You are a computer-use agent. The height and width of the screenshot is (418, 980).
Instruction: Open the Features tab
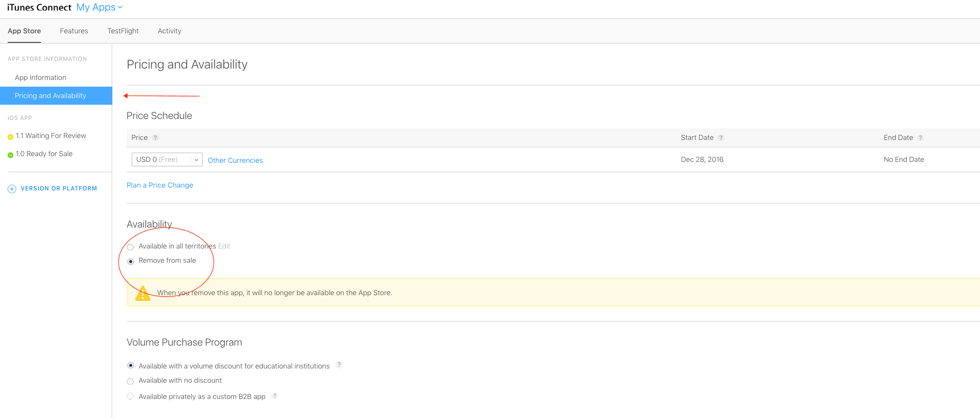[74, 31]
